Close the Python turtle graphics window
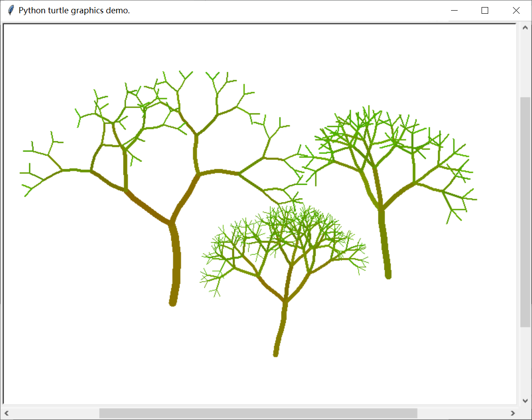This screenshot has width=532, height=420. tap(516, 11)
